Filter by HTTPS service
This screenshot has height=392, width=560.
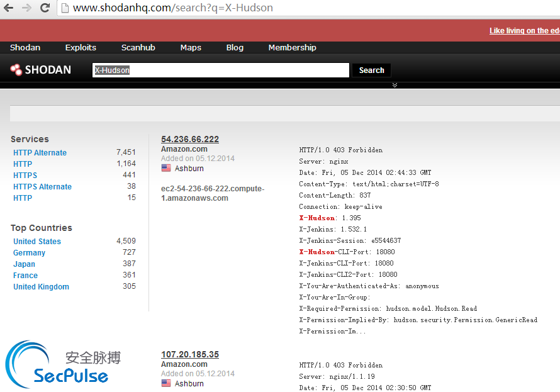[x=25, y=176]
